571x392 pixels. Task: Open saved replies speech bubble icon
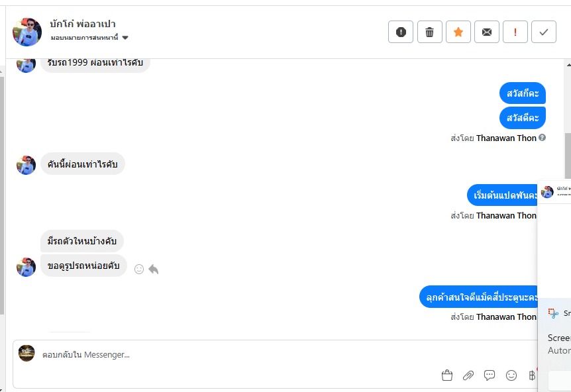(x=490, y=375)
